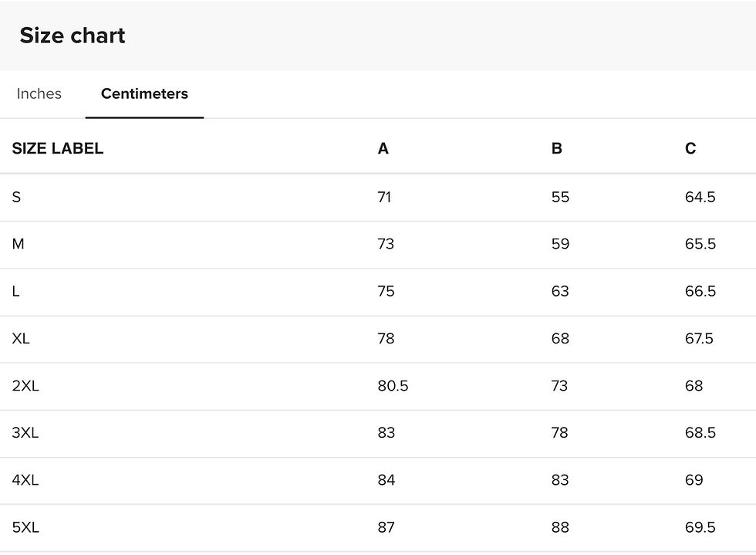Viewport: 756px width, 555px height.
Task: Select the S size row label
Action: pyautogui.click(x=16, y=197)
